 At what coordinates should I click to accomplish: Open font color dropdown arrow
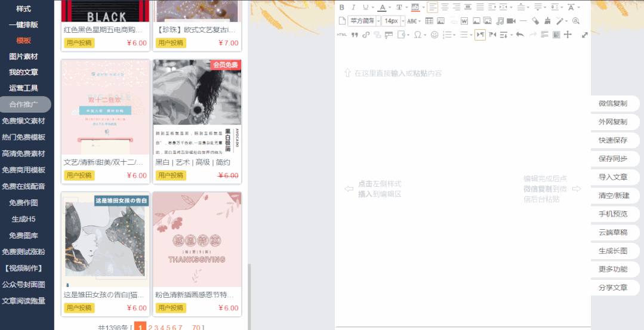pos(390,7)
